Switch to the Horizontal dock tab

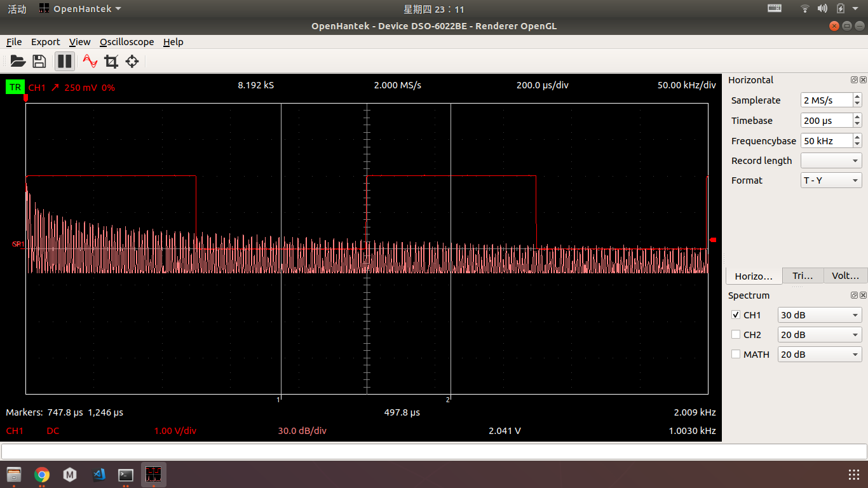pyautogui.click(x=754, y=276)
